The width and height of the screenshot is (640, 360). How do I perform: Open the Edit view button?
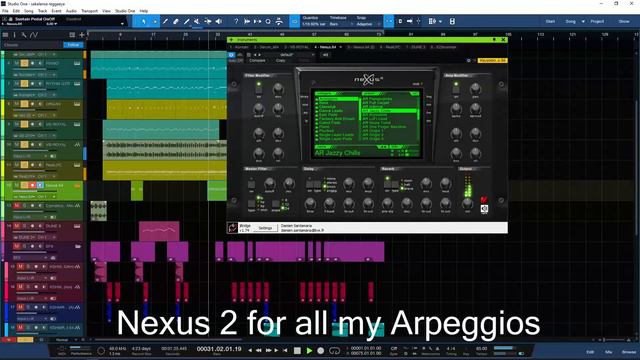[590, 352]
